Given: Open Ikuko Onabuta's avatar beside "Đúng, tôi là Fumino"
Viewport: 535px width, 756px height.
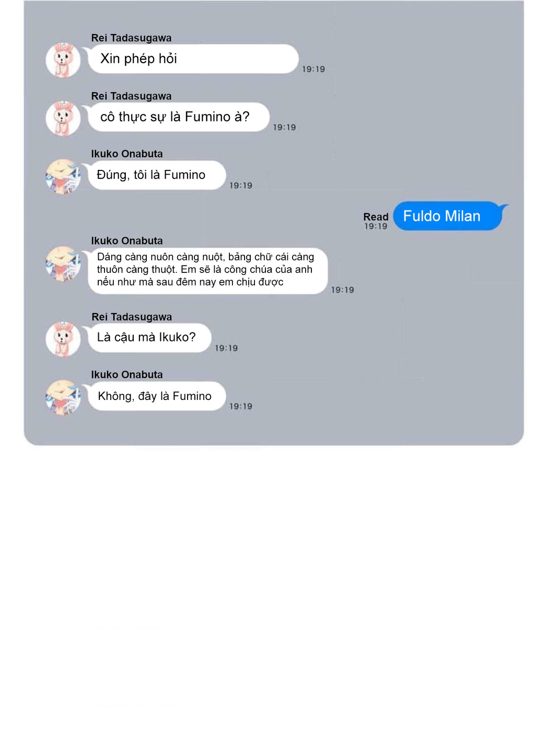Looking at the screenshot, I should (63, 177).
